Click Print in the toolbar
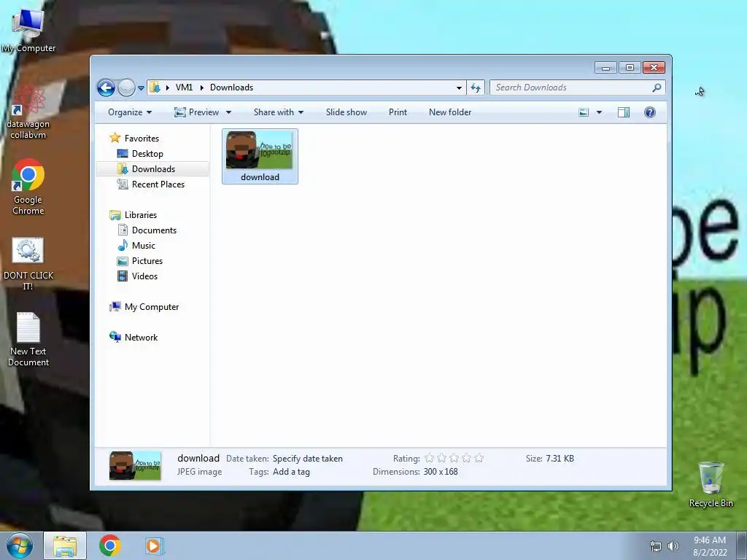 (x=398, y=112)
